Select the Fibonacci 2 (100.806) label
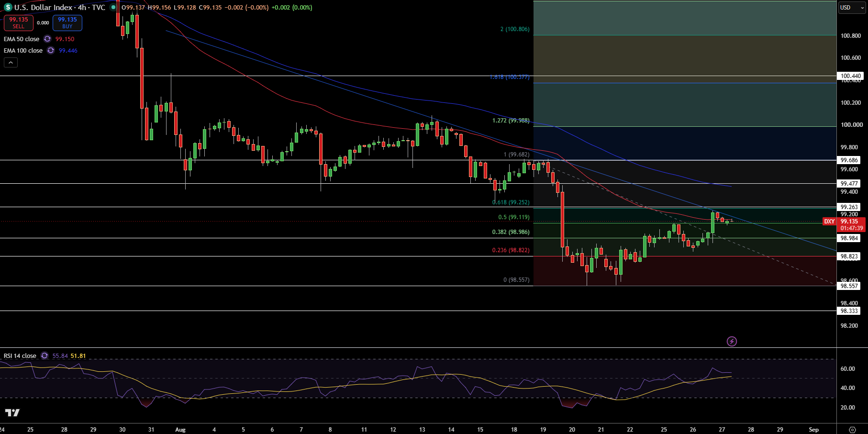Viewport: 868px width, 434px height. point(515,29)
